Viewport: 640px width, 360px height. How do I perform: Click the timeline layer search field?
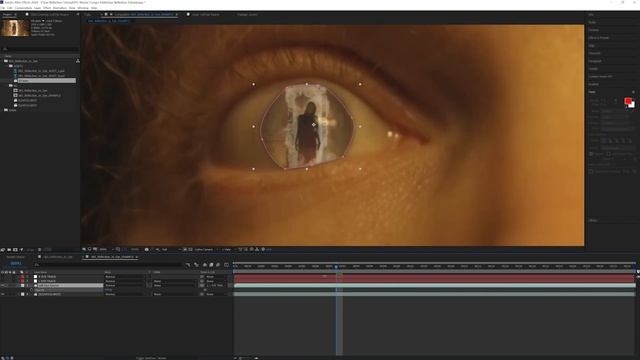(108, 264)
